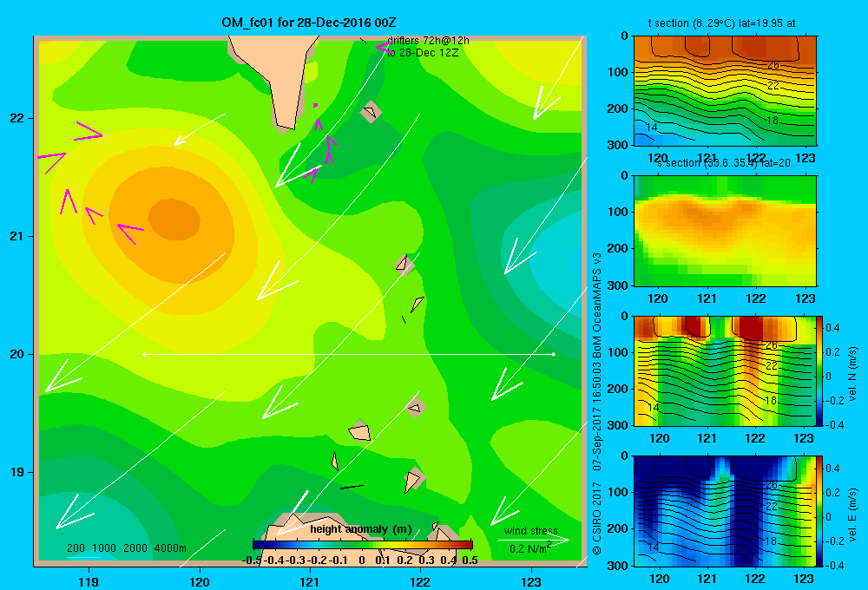Click left endpoint of the white section line
The width and height of the screenshot is (868, 590).
point(144,354)
